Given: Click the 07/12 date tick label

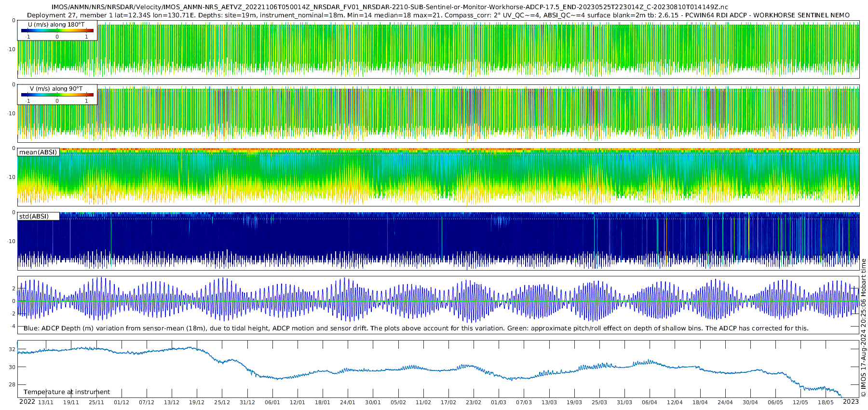Looking at the screenshot, I should [x=147, y=402].
